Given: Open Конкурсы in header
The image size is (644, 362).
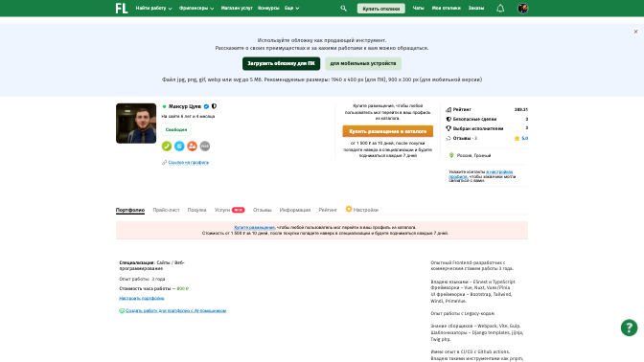Looking at the screenshot, I should pyautogui.click(x=268, y=9).
